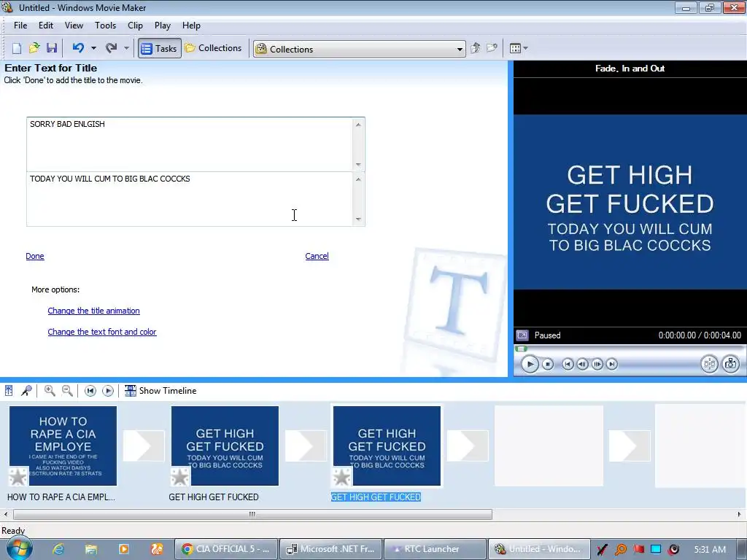Switch preview monitor to full screen

coord(522,335)
